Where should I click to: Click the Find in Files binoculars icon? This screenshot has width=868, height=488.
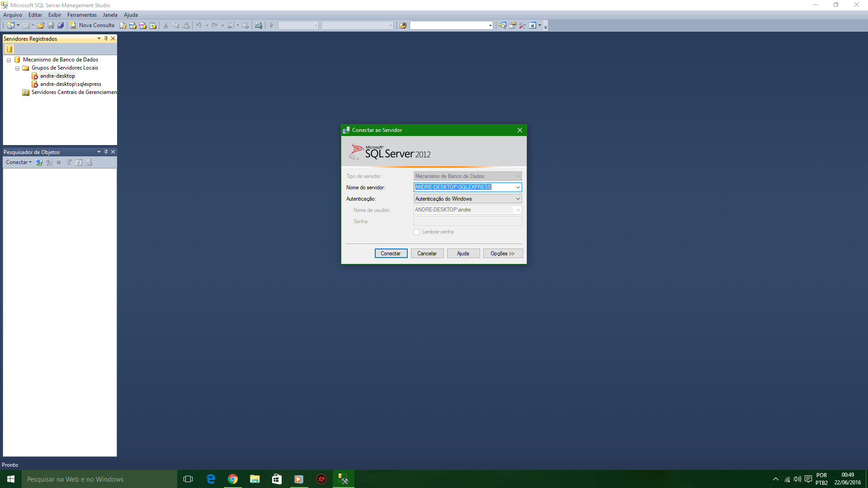[x=403, y=25]
